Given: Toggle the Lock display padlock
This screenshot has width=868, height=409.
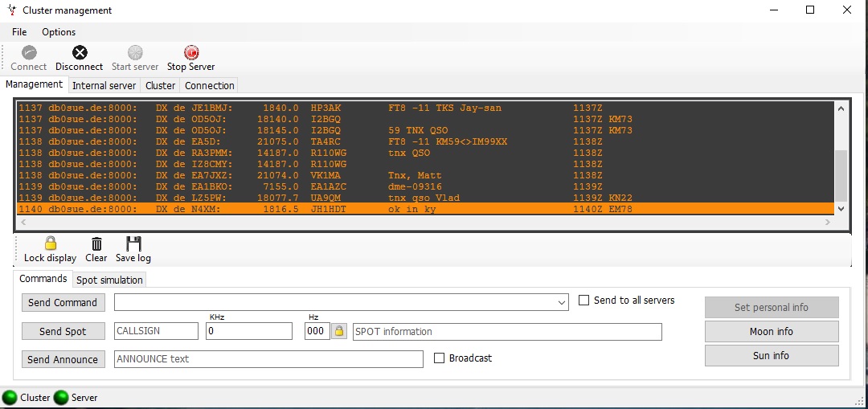Looking at the screenshot, I should (51, 243).
